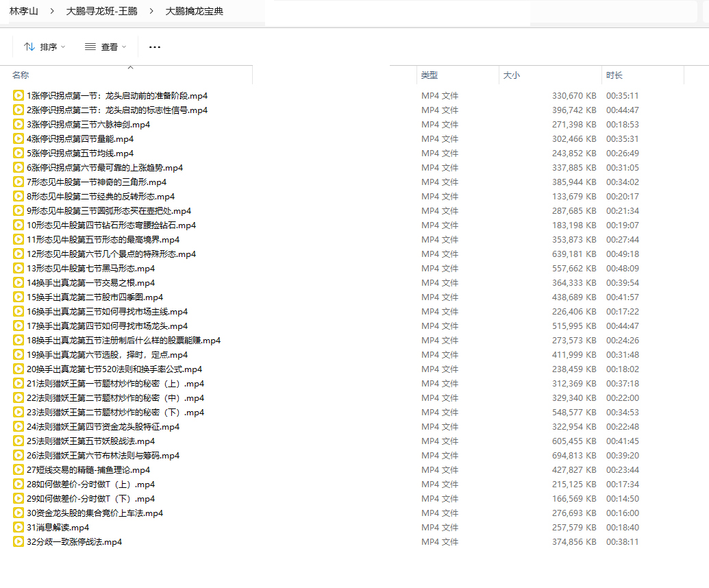This screenshot has height=588, width=709.
Task: Select file 10形态见牛股第四节钻石形态弯腰捡钻石.mp4
Action: (x=111, y=225)
